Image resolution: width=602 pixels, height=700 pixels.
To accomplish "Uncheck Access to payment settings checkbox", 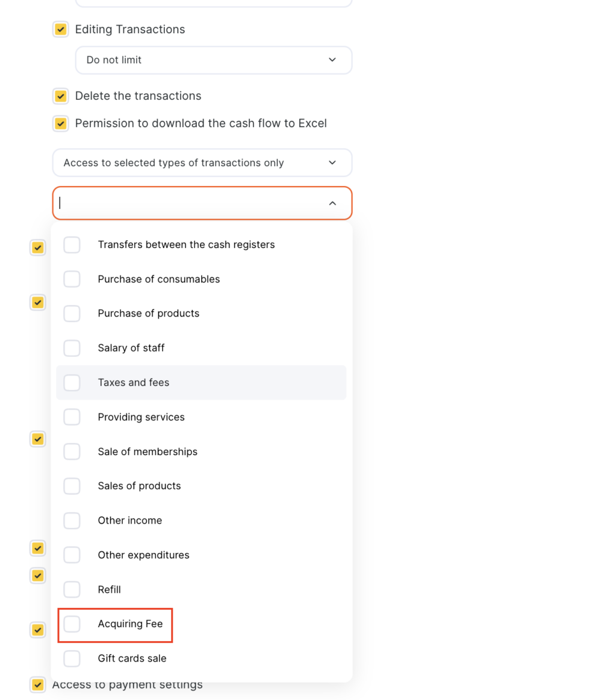I will pos(38,684).
